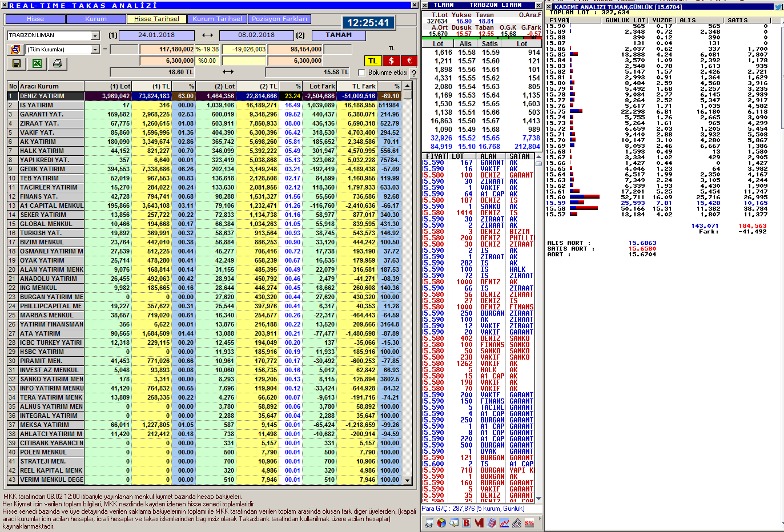Click the Twitter bird icon in Kademe Analizi window
Image resolution: width=784 pixels, height=532 pixels.
(x=778, y=7)
